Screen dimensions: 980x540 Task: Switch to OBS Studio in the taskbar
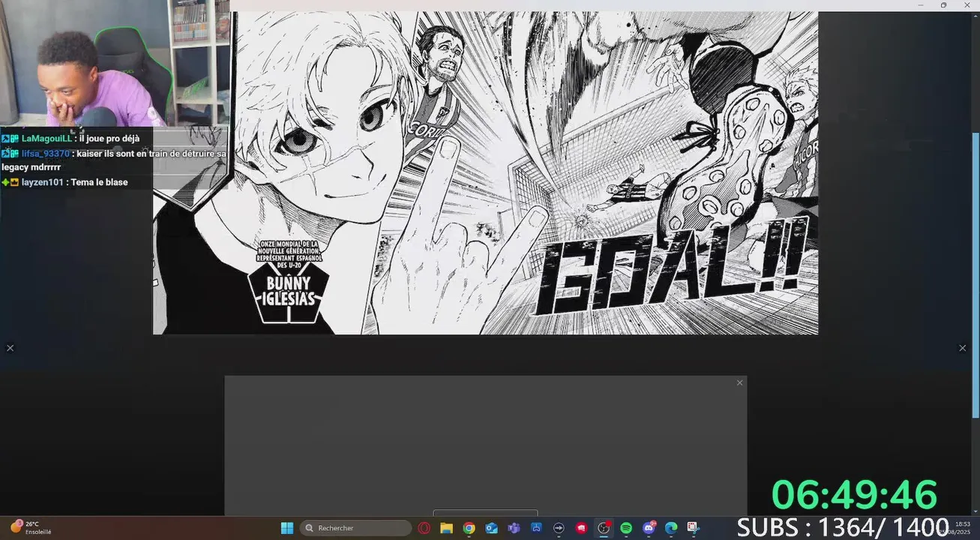tap(604, 528)
